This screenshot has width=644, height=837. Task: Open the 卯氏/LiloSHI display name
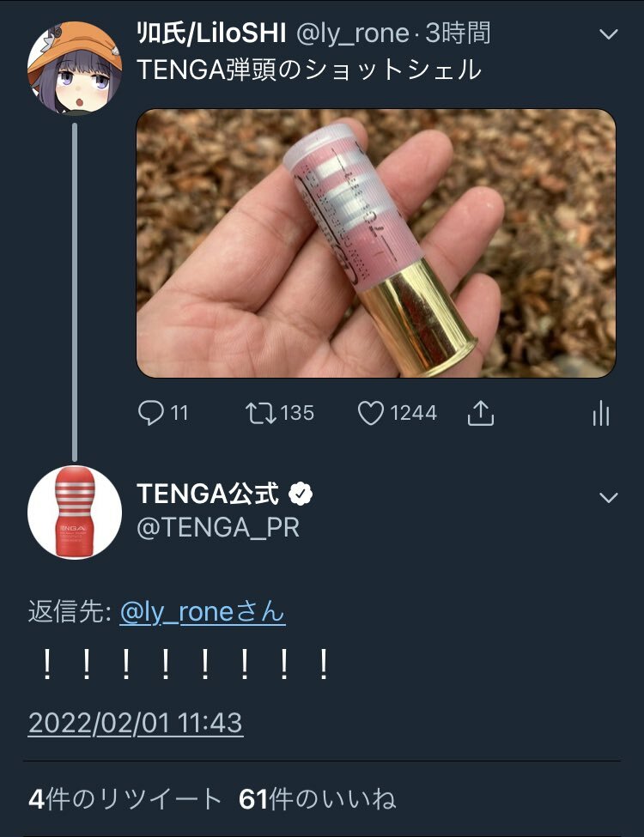point(211,33)
